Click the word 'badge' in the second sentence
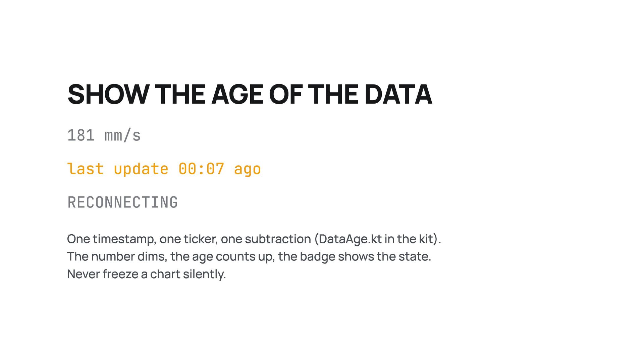 pyautogui.click(x=317, y=257)
